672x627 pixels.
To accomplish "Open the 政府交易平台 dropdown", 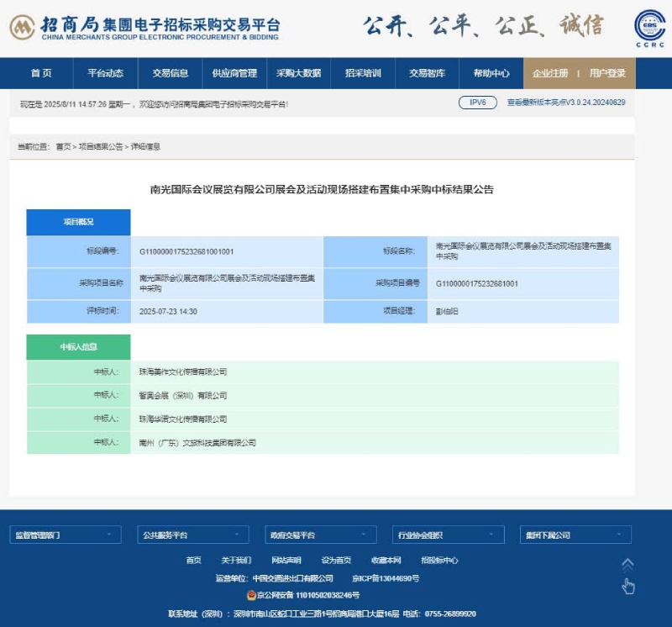I will pyautogui.click(x=321, y=535).
